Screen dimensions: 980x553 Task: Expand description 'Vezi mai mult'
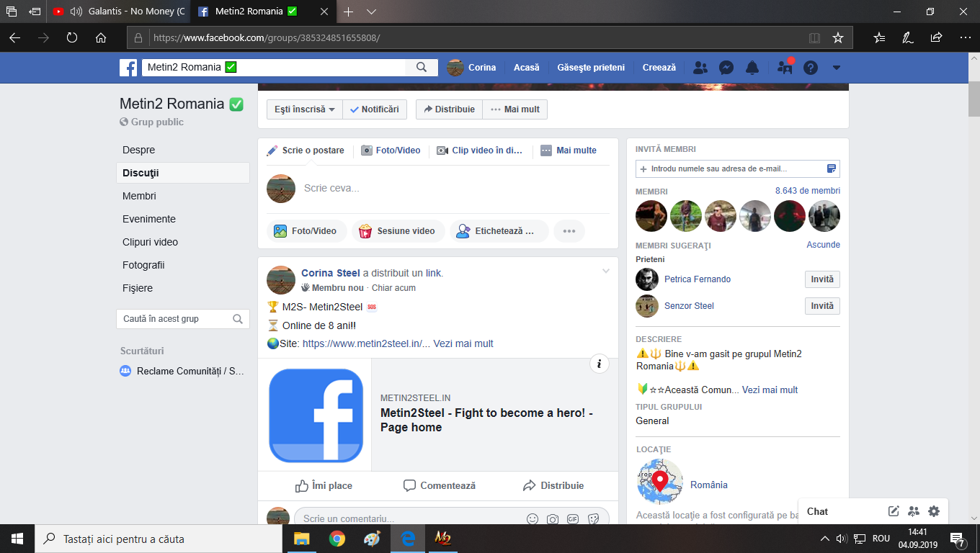pos(770,390)
